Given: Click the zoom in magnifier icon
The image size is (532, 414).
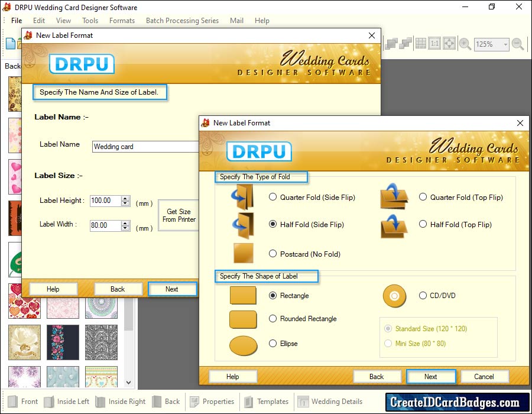Looking at the screenshot, I should (465, 44).
